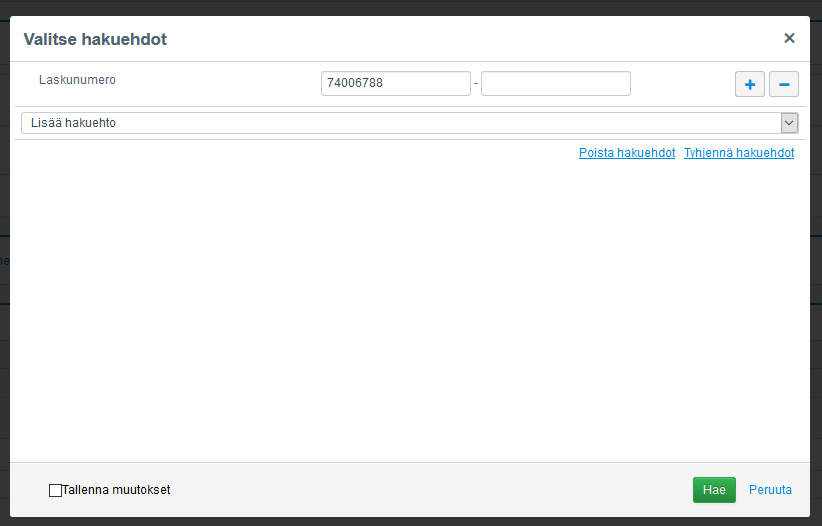Remove the Laskunumero row with the blue minus
The width and height of the screenshot is (822, 526).
tap(784, 84)
